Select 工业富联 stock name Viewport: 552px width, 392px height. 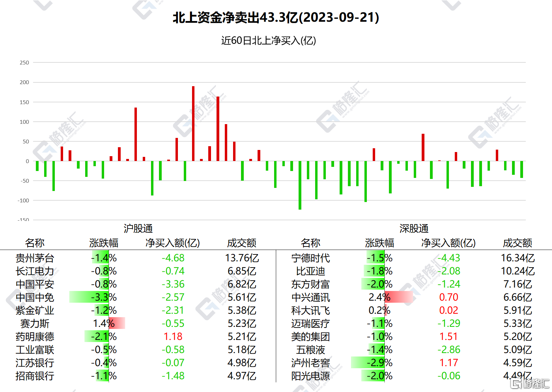point(35,350)
